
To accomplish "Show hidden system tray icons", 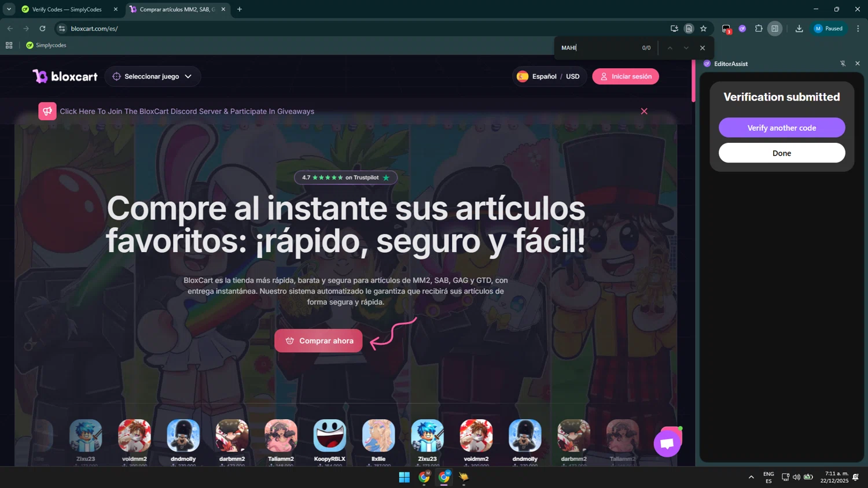I will pos(751,477).
